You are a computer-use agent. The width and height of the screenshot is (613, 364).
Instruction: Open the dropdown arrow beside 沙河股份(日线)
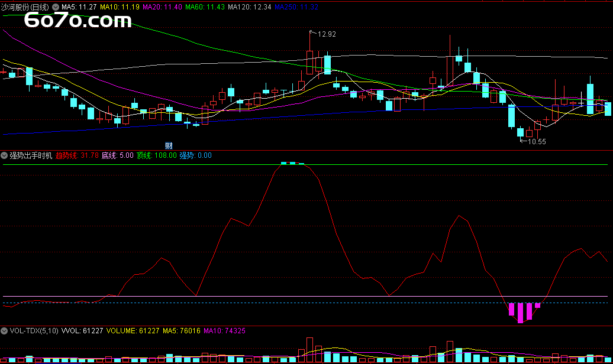[x=56, y=7]
